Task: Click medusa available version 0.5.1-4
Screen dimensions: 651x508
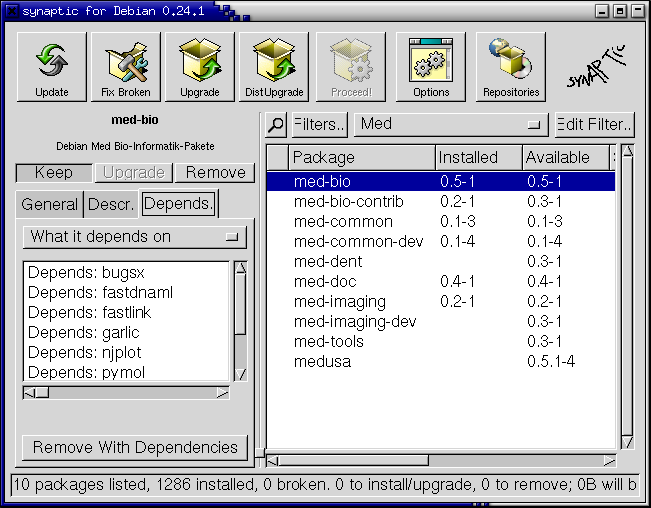Action: point(551,361)
